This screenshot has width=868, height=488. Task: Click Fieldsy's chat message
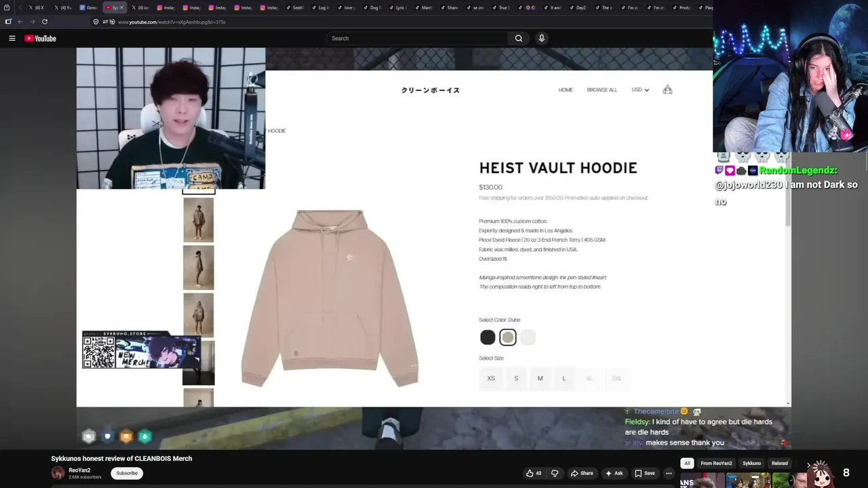[x=698, y=427]
